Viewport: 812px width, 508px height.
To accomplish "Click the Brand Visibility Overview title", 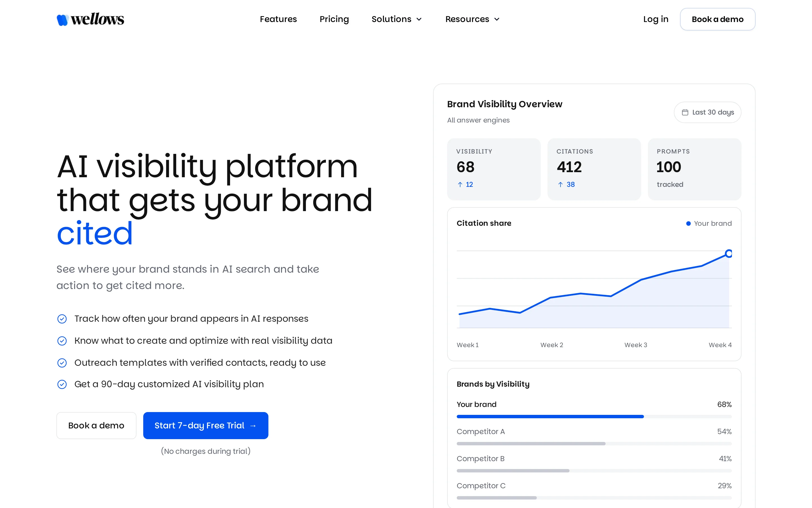I will (x=505, y=104).
